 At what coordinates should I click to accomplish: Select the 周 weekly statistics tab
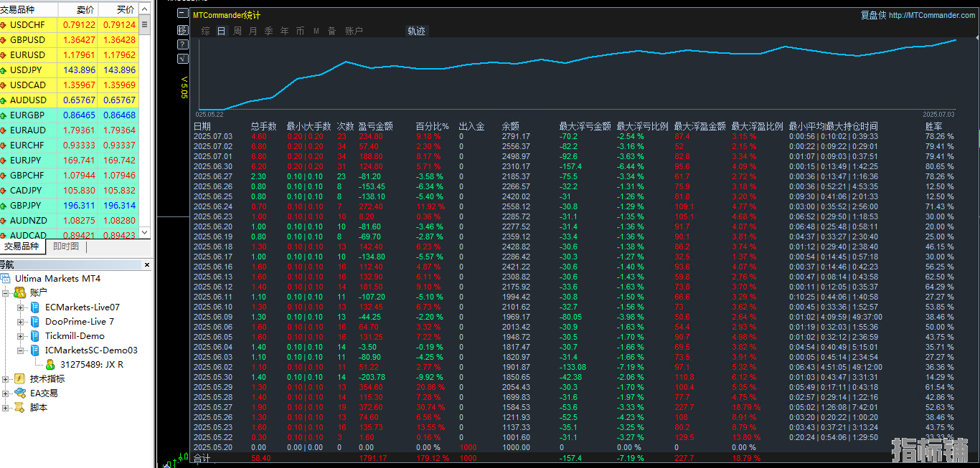coord(237,31)
